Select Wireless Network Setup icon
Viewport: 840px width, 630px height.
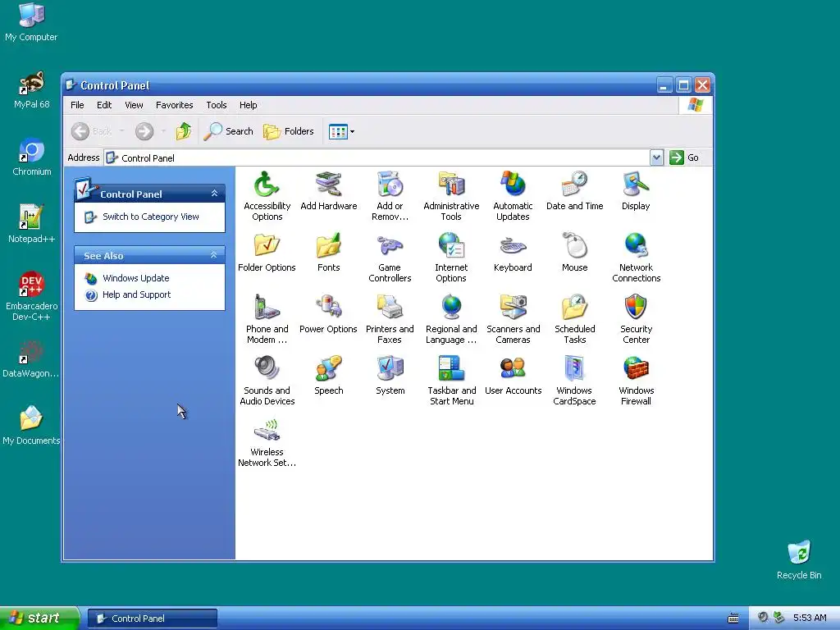(267, 441)
